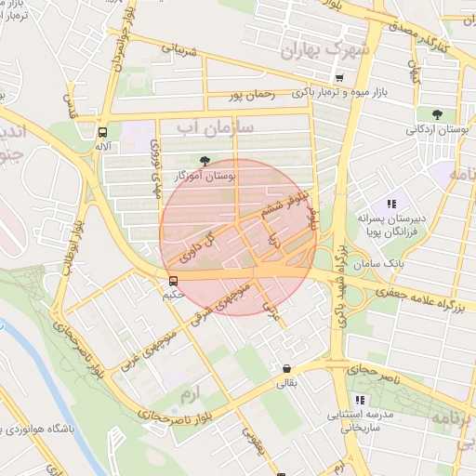The width and height of the screenshot is (476, 476).
Task: Click the center of the red circle
Action: tap(238, 238)
